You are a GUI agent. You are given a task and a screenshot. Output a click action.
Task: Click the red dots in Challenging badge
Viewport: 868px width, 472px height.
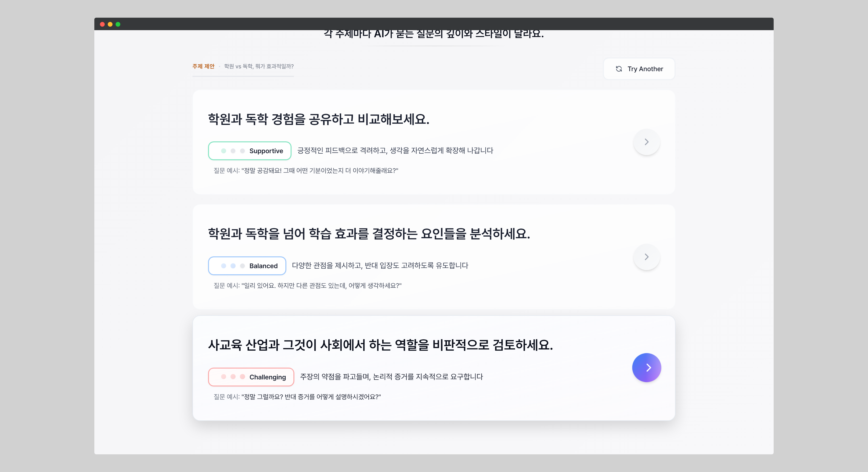[x=233, y=377]
